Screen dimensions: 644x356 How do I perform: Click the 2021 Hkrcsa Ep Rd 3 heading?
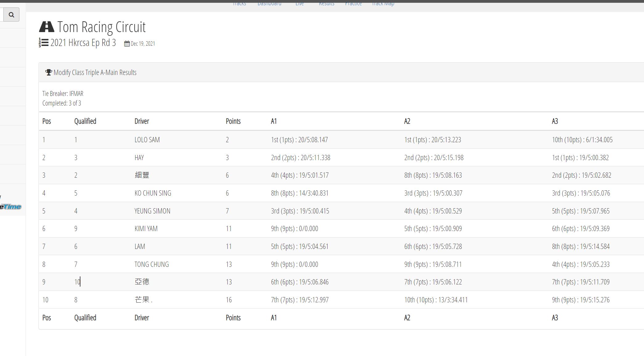pyautogui.click(x=83, y=43)
